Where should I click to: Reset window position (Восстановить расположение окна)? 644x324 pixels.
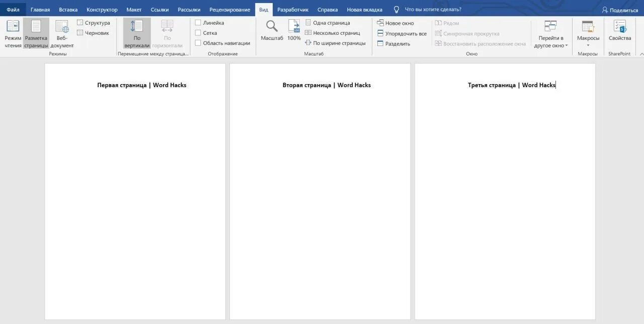tap(480, 43)
